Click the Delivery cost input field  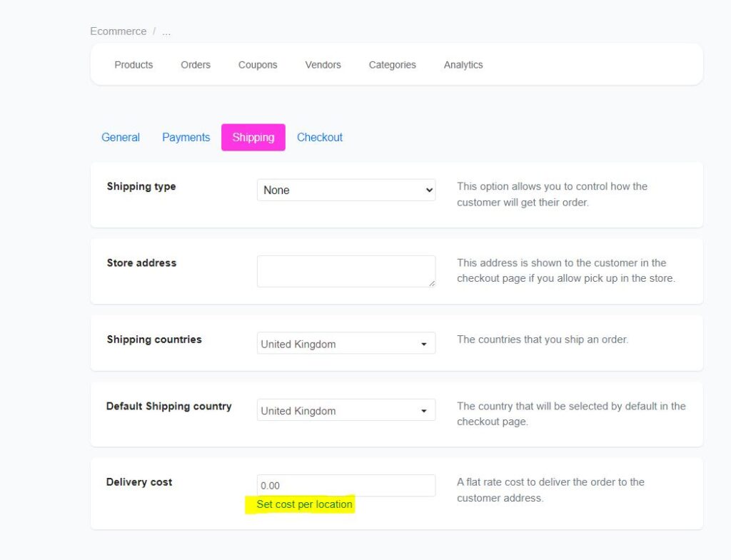coord(346,486)
